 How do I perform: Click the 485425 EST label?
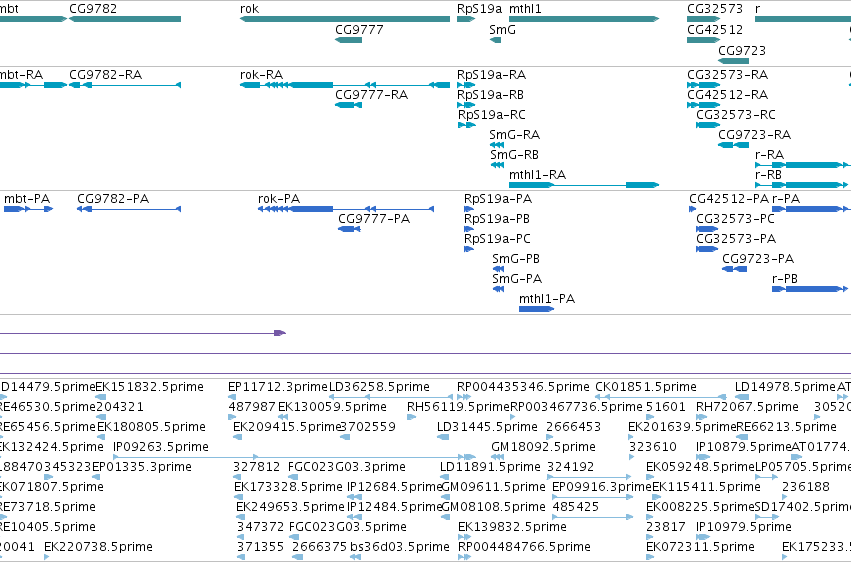click(575, 507)
